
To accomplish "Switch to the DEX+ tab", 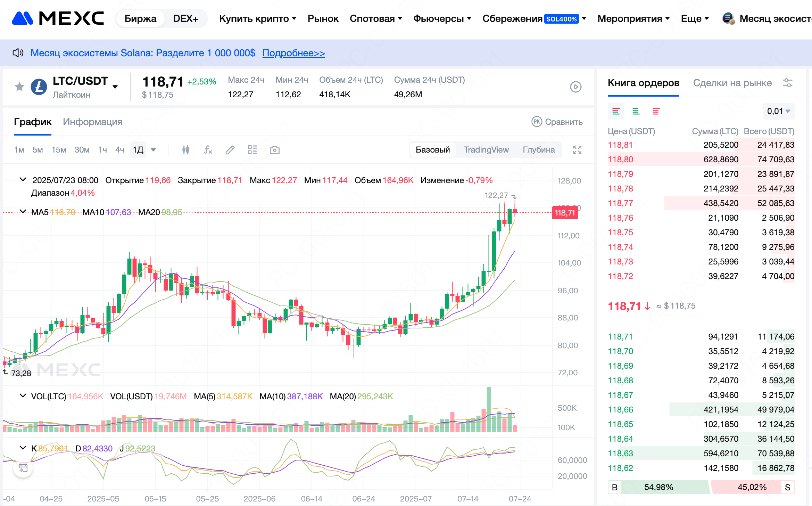I will [x=185, y=19].
